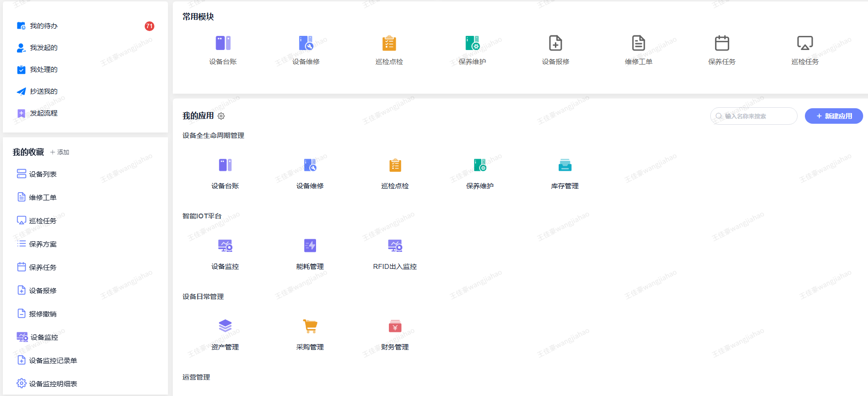868x396 pixels.
Task: Open 设备监控记录单 in favorites
Action: click(x=53, y=361)
